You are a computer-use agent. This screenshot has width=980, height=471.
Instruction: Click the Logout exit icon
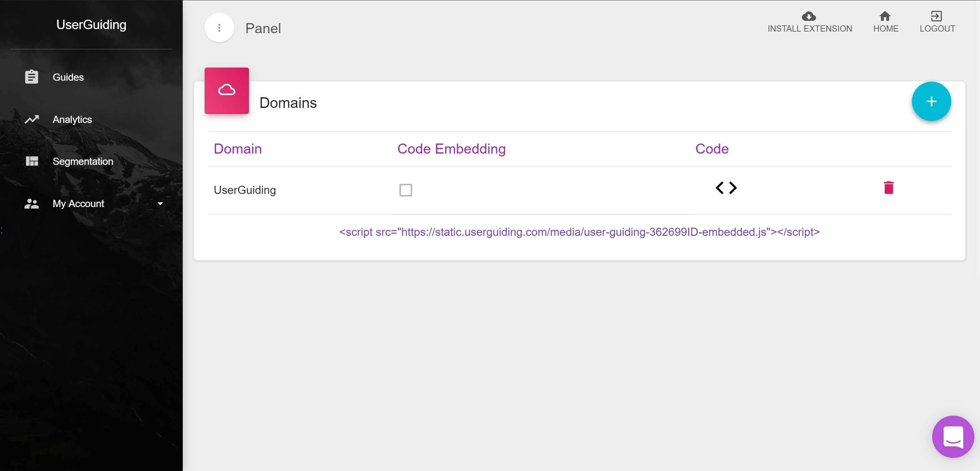(936, 16)
